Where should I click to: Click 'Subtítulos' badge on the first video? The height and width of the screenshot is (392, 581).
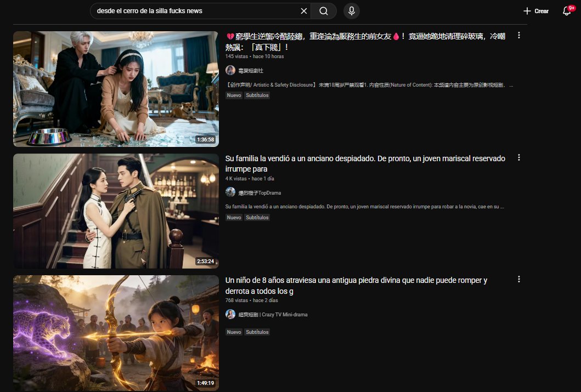(x=257, y=95)
